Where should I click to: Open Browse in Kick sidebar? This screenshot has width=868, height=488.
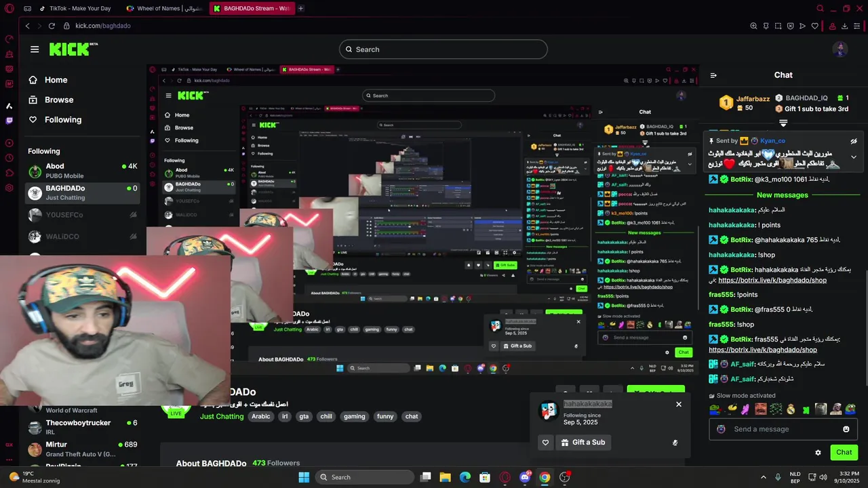point(50,100)
